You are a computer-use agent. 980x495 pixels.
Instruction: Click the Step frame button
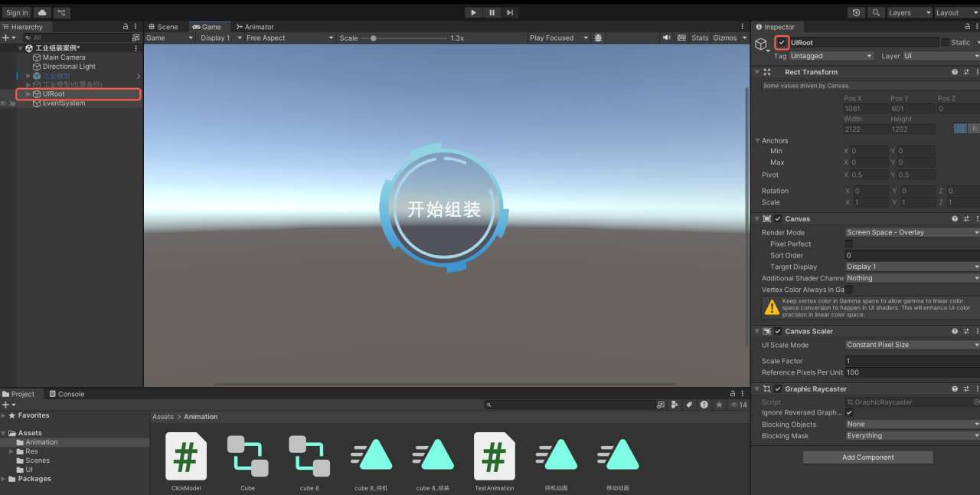click(510, 12)
